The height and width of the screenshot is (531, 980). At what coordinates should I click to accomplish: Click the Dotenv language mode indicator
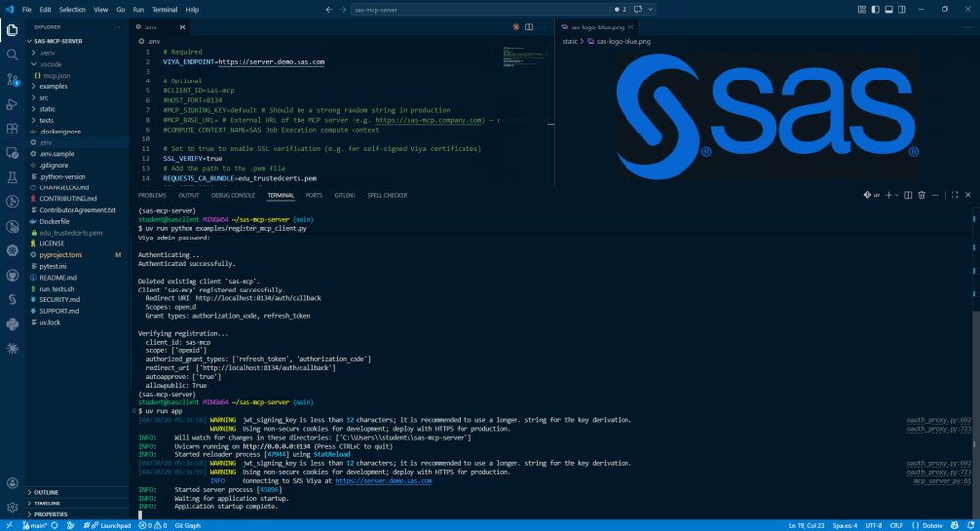(x=928, y=525)
